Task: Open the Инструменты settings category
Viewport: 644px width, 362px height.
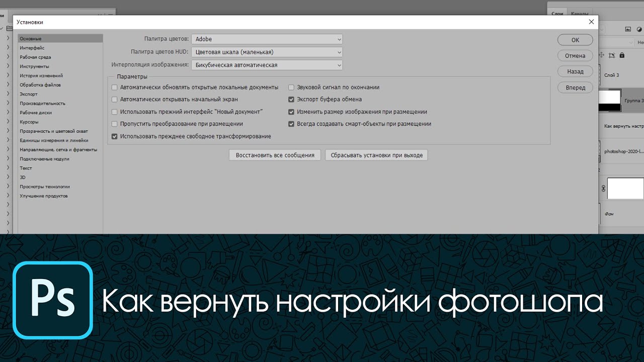Action: pyautogui.click(x=60, y=66)
